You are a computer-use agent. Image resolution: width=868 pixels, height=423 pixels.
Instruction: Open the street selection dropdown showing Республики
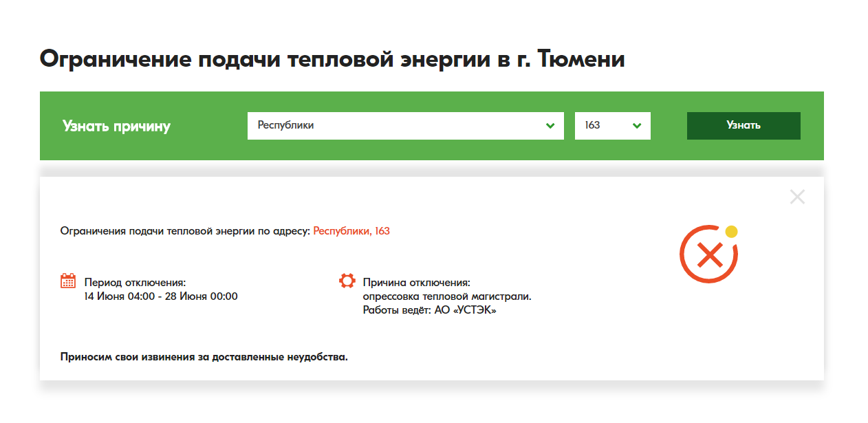(405, 126)
